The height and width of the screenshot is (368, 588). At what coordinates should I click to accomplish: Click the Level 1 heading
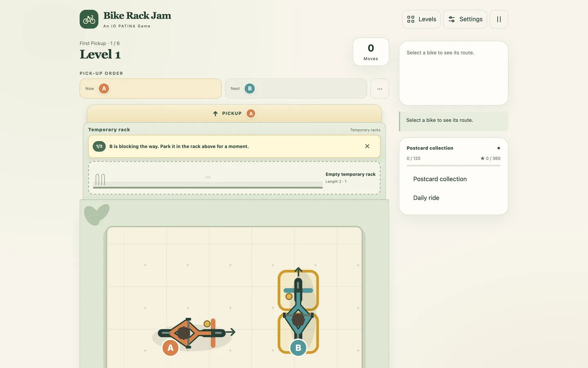100,54
